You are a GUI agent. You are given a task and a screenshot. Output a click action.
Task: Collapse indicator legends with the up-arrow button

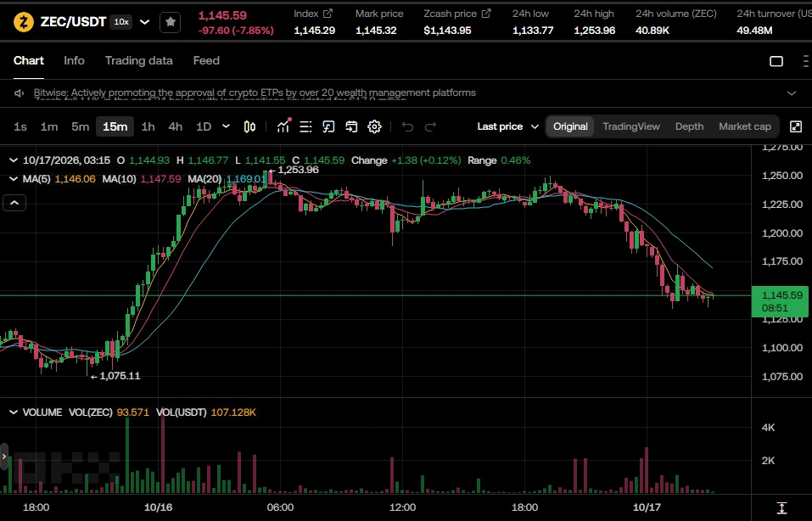click(x=14, y=203)
